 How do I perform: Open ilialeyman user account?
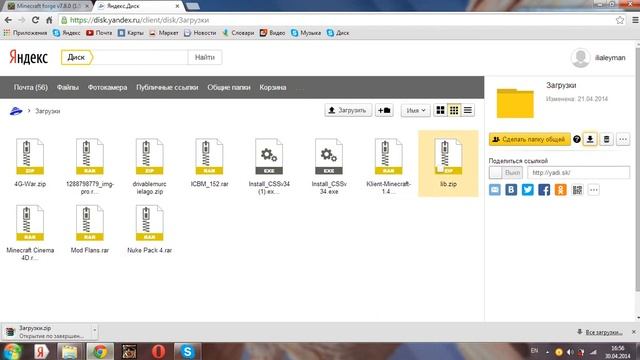click(x=598, y=58)
